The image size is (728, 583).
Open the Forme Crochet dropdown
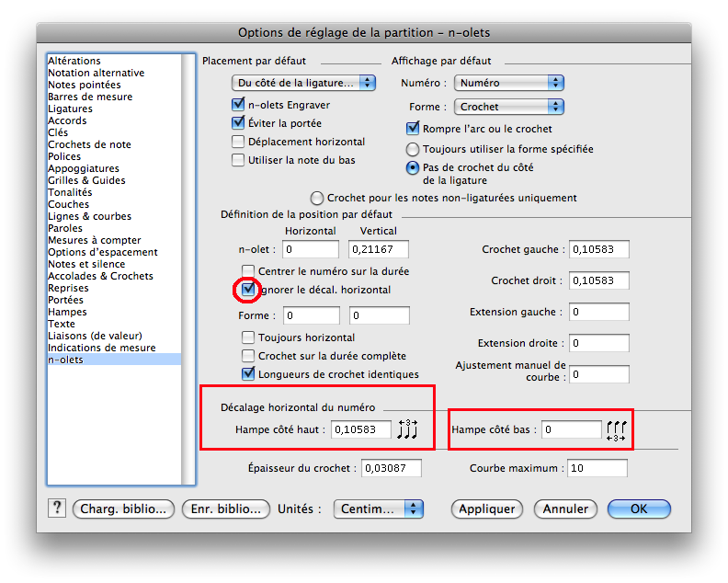(509, 107)
